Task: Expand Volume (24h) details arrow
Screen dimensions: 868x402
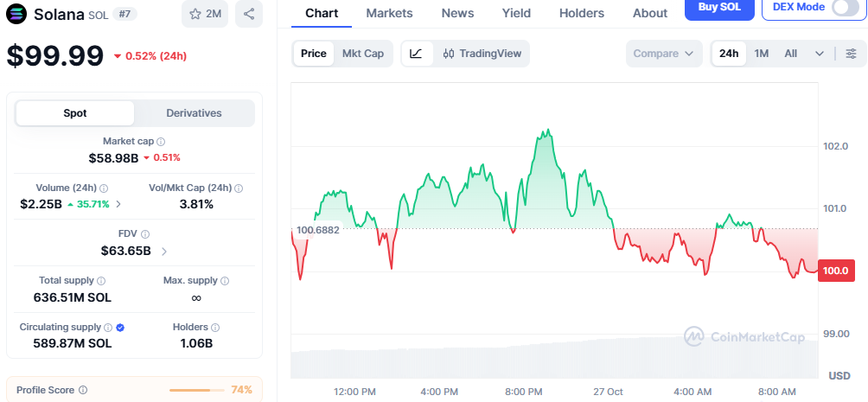Action: (x=118, y=204)
